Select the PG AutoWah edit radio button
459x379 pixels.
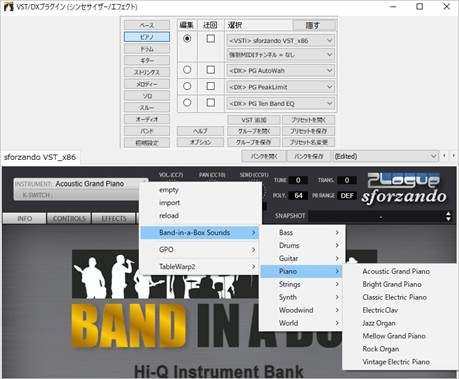(187, 70)
